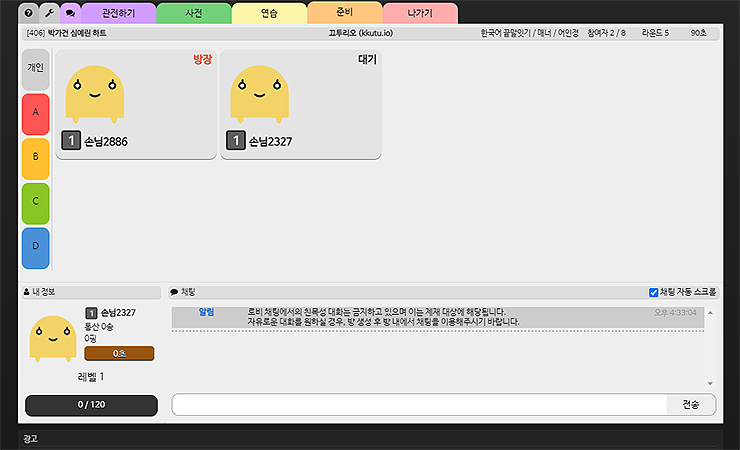Image resolution: width=740 pixels, height=450 pixels.
Task: Send chat message with 전송 button
Action: (691, 405)
